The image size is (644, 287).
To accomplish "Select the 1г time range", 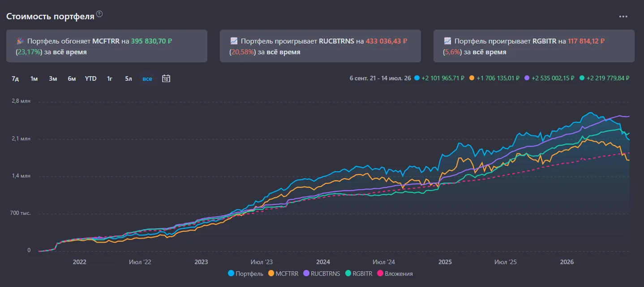I will 110,78.
